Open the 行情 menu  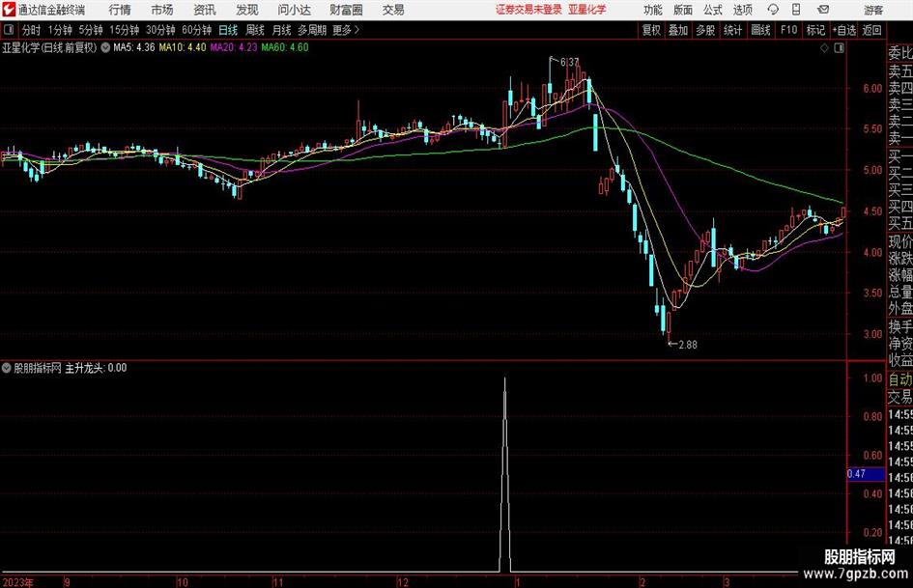[x=120, y=10]
